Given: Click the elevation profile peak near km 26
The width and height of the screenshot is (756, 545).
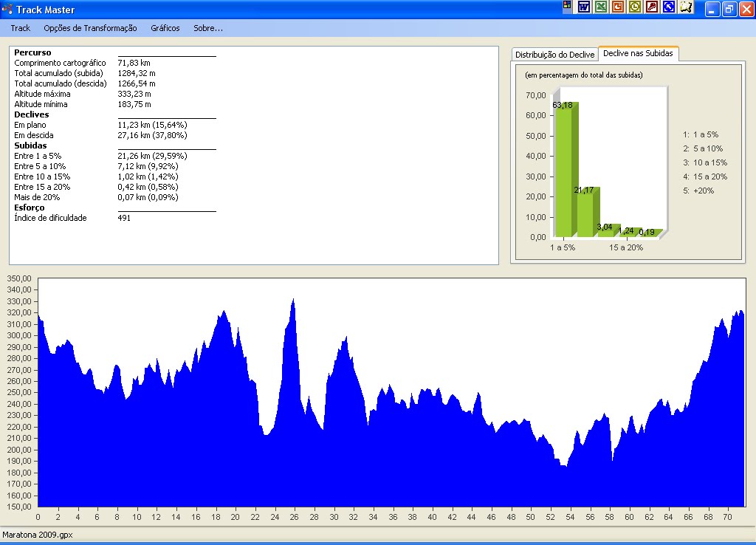Looking at the screenshot, I should 293,301.
